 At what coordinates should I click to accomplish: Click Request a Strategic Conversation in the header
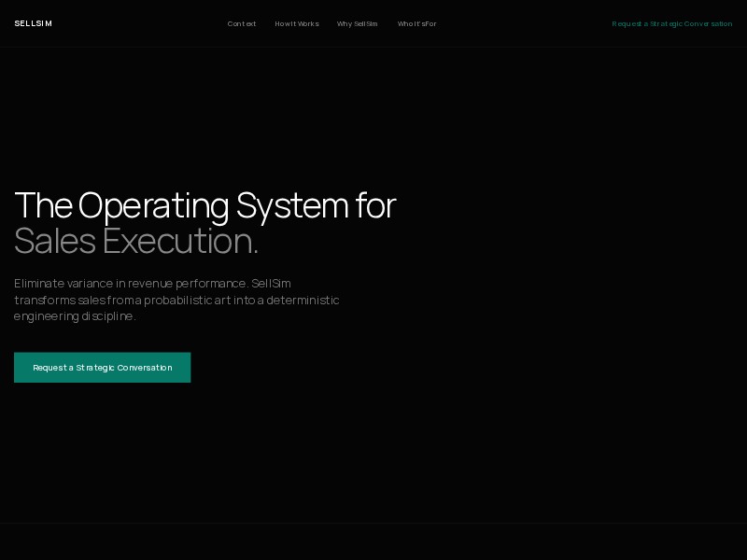(x=671, y=23)
